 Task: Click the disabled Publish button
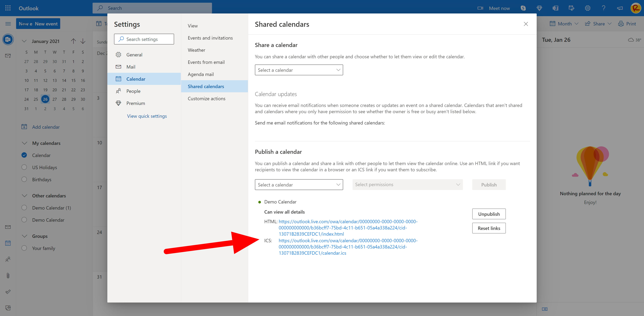(x=489, y=184)
